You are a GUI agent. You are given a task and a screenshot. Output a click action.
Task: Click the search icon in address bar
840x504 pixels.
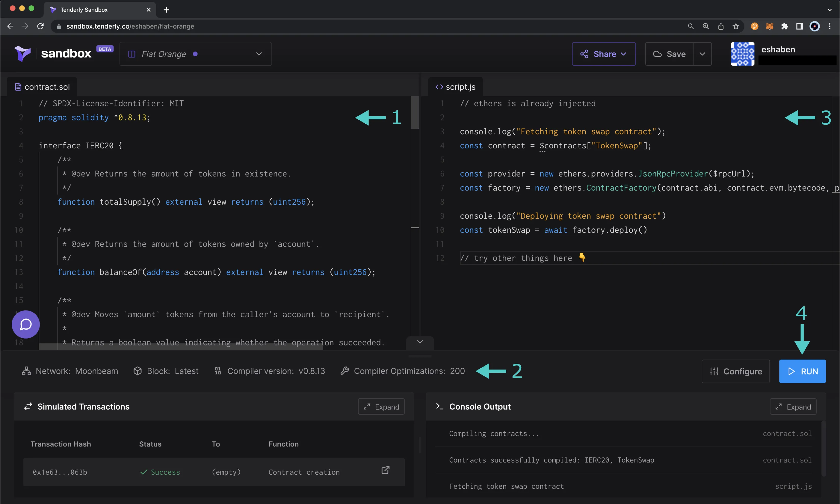[x=691, y=26]
